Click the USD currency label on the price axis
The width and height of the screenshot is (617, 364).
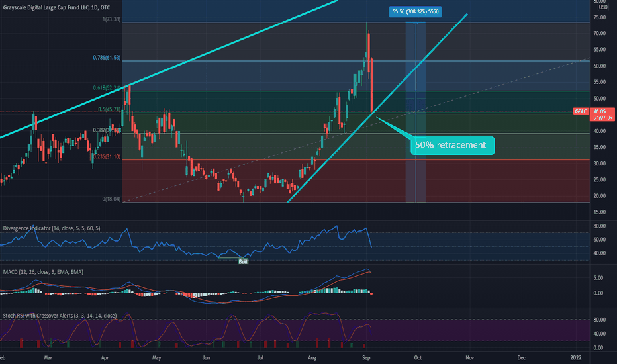coord(603,7)
